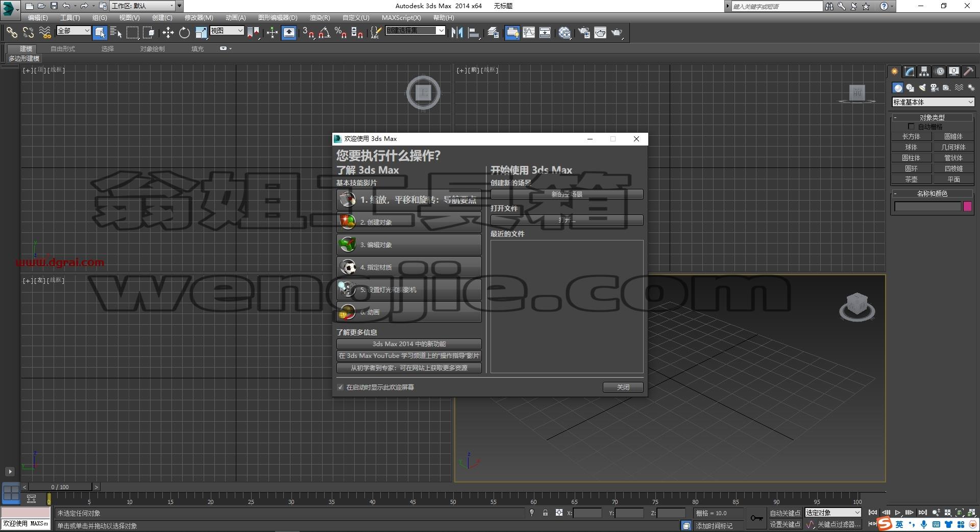Click the Bind to Space Warp icon
The image size is (980, 532).
click(45, 33)
